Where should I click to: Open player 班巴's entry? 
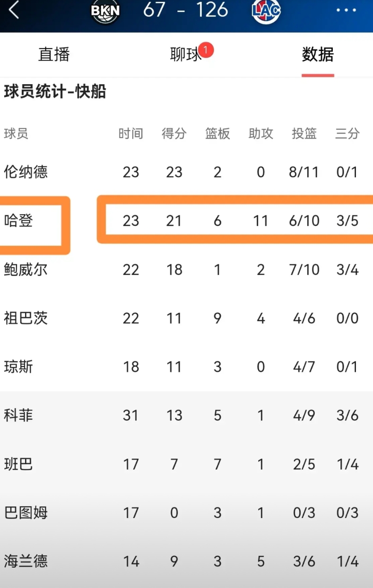(18, 464)
